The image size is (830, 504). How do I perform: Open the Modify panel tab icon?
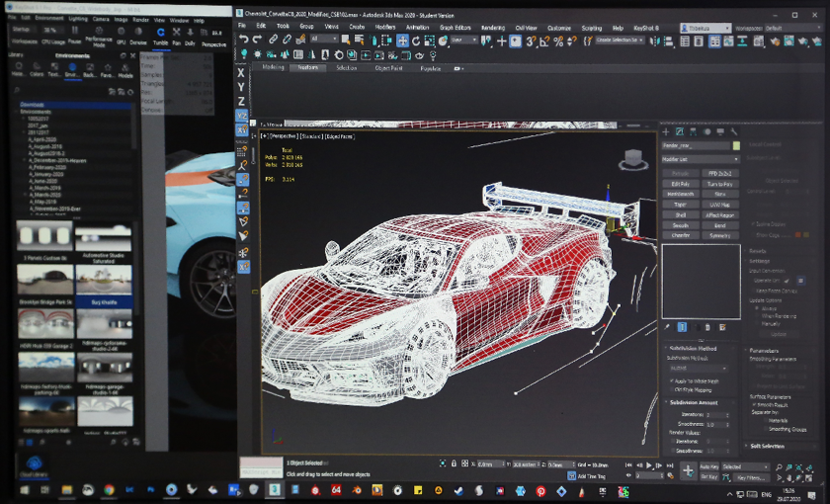pyautogui.click(x=681, y=131)
